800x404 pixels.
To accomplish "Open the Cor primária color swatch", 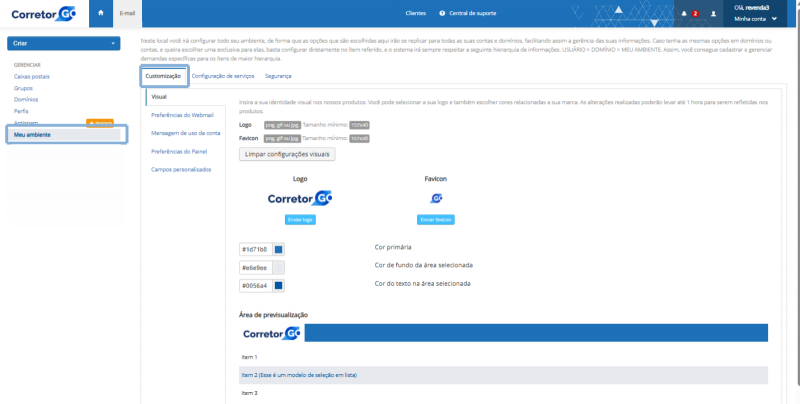I will point(279,249).
